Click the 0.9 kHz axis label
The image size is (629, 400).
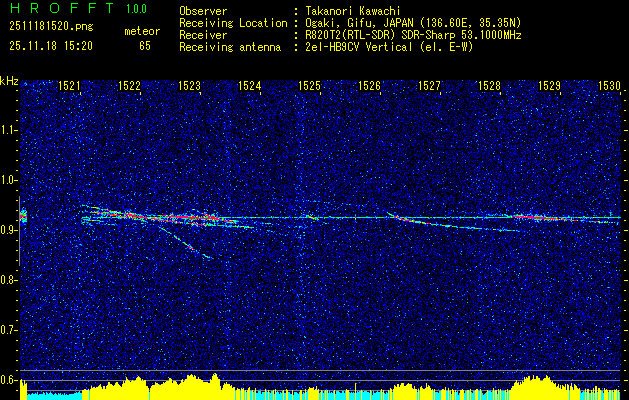pos(9,230)
